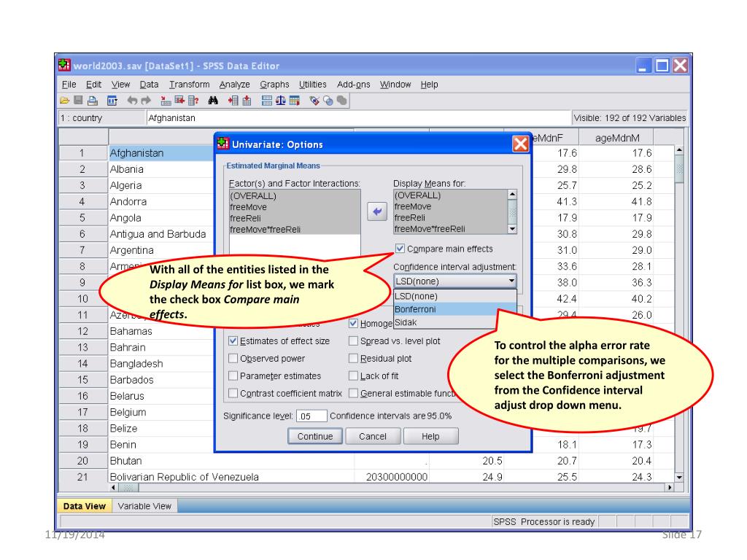The image size is (747, 560).
Task: Click the horizontal scrollbar right arrow
Action: click(670, 487)
